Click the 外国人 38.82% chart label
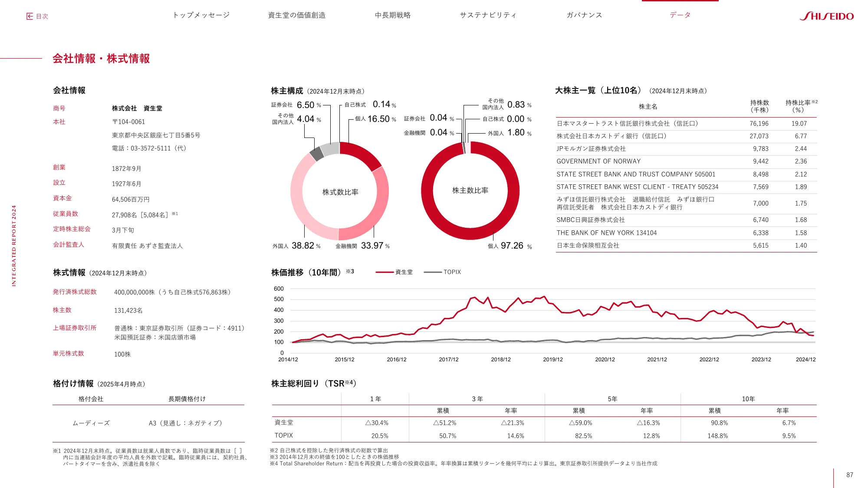The image size is (868, 488). click(x=296, y=246)
